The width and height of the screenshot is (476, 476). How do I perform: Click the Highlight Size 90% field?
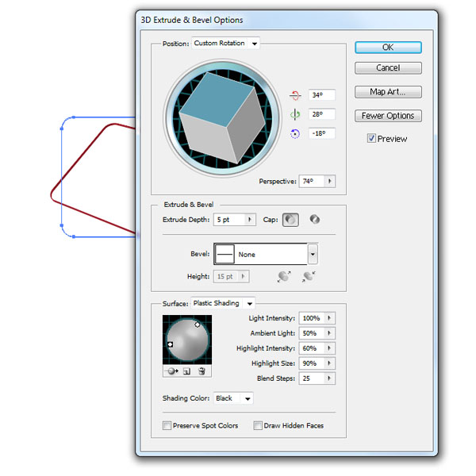pyautogui.click(x=312, y=363)
